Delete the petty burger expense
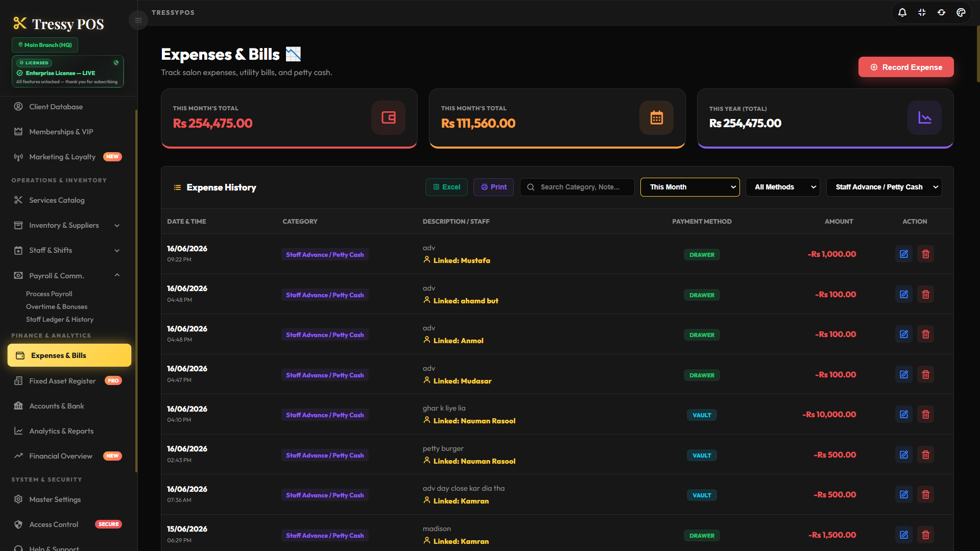Screen dimensions: 980x551 point(925,454)
